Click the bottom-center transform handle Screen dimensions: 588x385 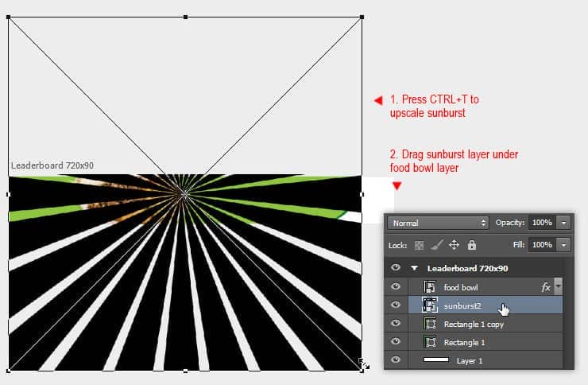(185, 371)
